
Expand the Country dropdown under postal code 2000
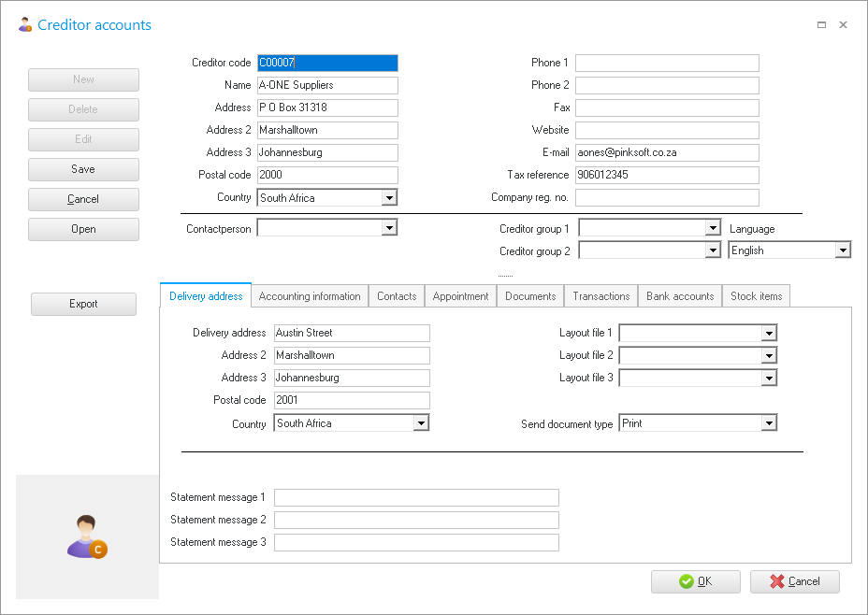tap(389, 198)
